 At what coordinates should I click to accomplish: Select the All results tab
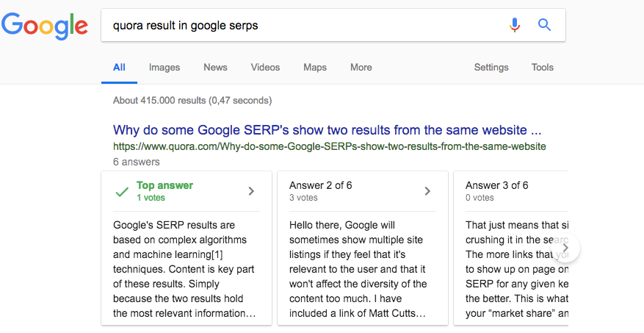tap(119, 67)
